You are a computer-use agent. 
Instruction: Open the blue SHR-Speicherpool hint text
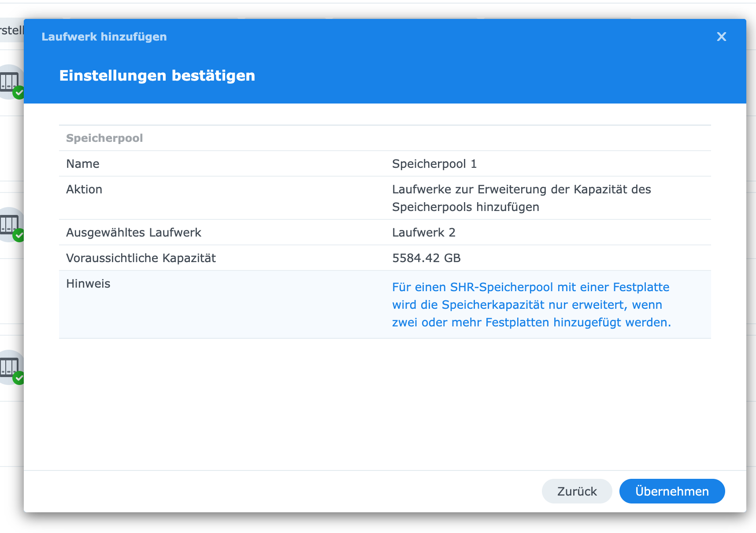point(531,305)
